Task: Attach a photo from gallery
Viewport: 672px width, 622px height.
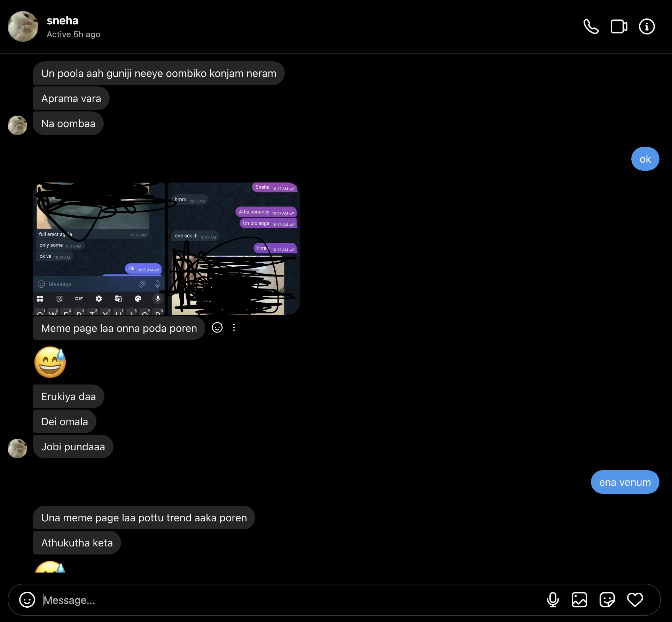Action: point(579,600)
